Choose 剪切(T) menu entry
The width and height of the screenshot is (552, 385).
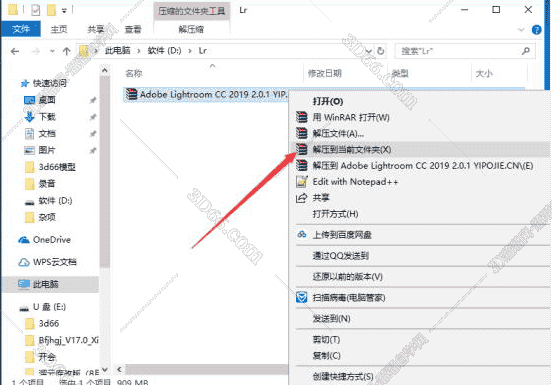[420, 339]
